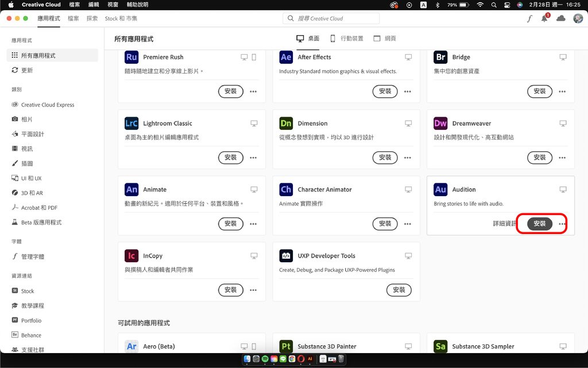
Task: Open more options for Animate
Action: pyautogui.click(x=253, y=224)
